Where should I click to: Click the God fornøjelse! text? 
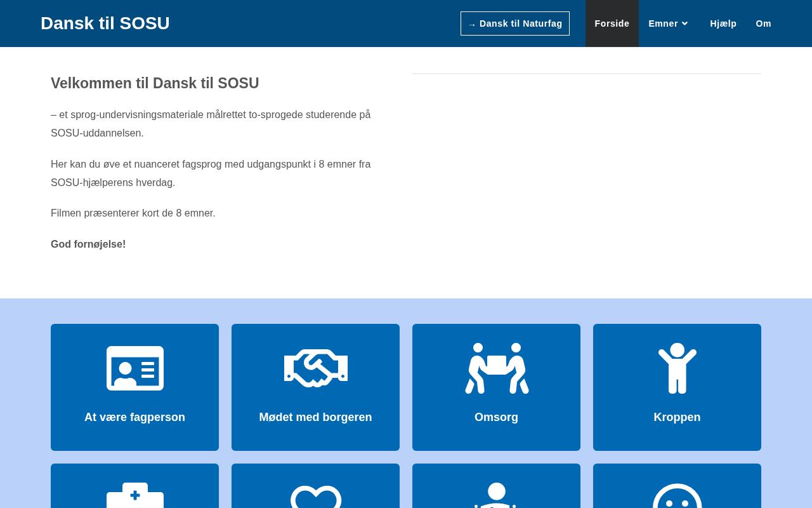coord(88,244)
